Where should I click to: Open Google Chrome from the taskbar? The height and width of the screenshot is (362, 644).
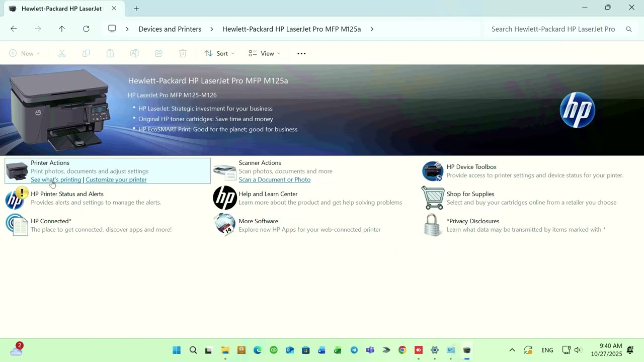[x=403, y=350]
